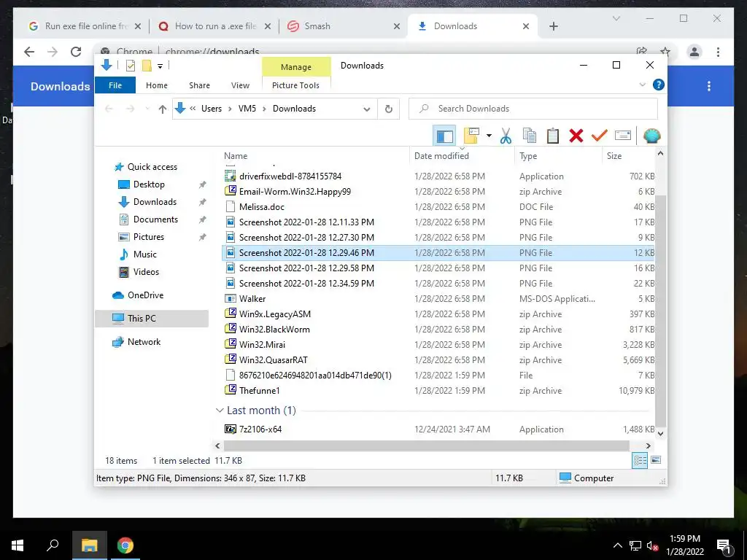The image size is (747, 560).
Task: Open Customize Quick Access Toolbar dropdown
Action: click(x=160, y=66)
